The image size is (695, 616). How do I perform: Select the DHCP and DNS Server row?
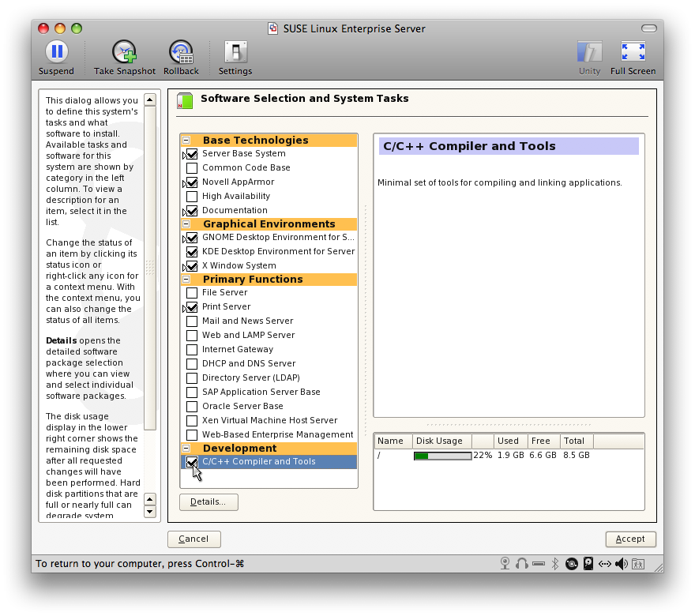[x=269, y=363]
